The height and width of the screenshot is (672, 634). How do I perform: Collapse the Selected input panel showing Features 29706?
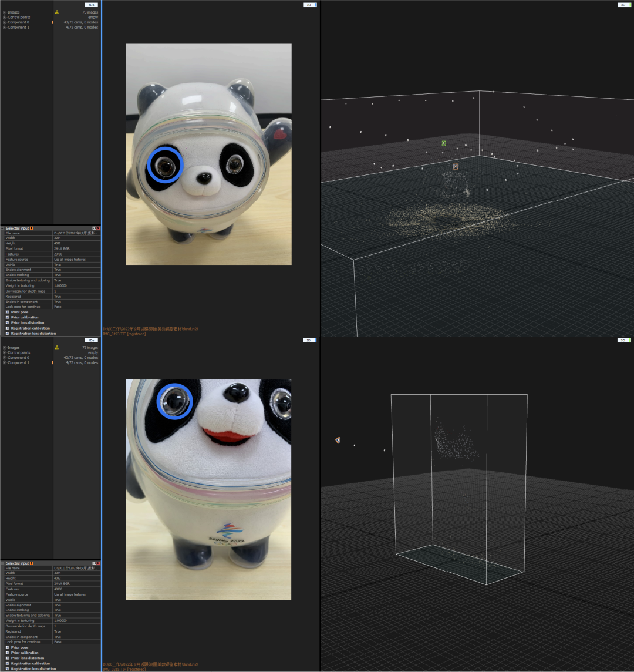point(2,228)
